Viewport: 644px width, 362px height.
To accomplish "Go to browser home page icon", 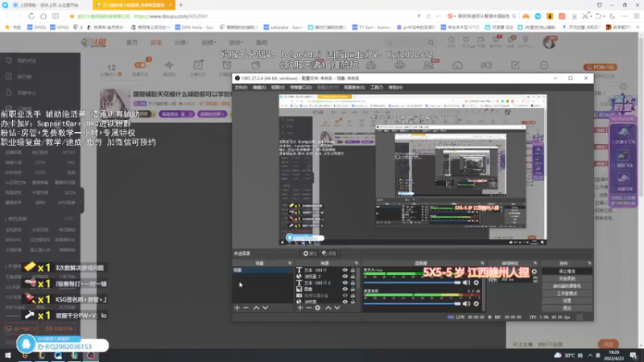I will (43, 16).
